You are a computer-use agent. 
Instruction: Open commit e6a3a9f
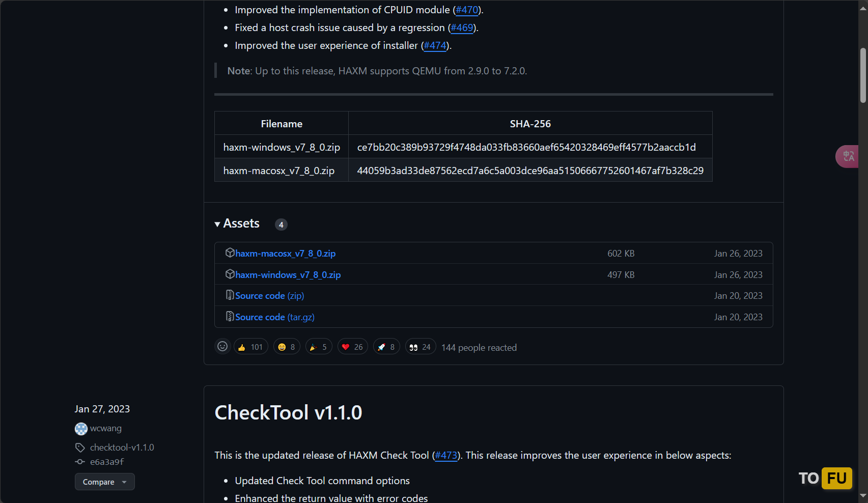pos(107,462)
